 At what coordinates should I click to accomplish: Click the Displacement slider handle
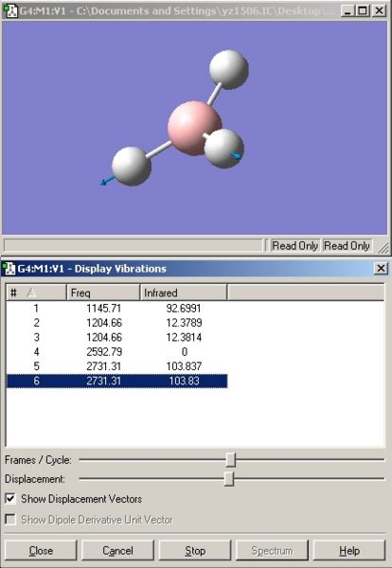coord(228,478)
